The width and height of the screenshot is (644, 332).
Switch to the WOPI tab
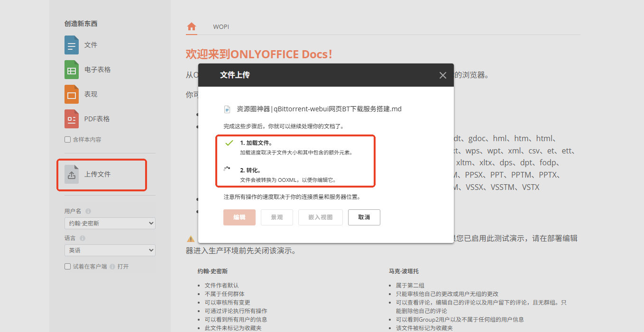pos(221,27)
